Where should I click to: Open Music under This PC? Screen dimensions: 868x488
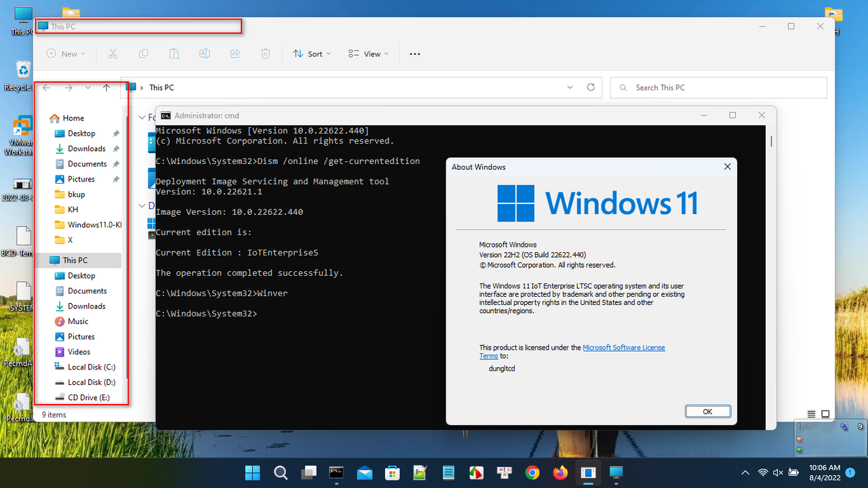(79, 321)
